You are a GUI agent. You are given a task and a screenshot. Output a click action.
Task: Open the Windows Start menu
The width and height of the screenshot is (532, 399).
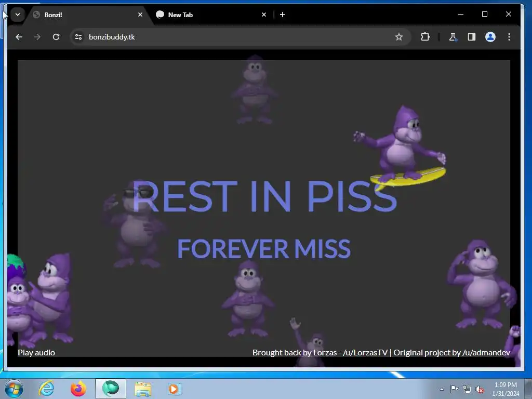coord(14,389)
